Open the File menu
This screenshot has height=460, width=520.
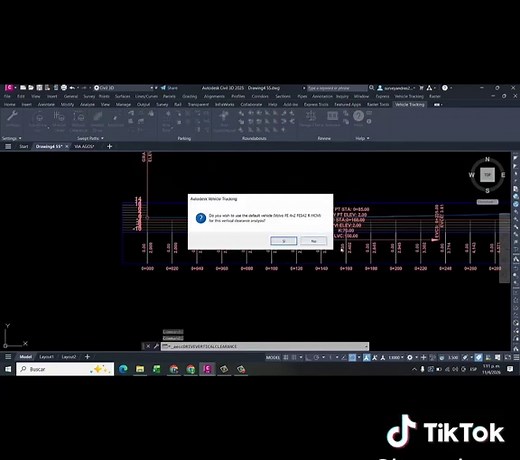7,96
